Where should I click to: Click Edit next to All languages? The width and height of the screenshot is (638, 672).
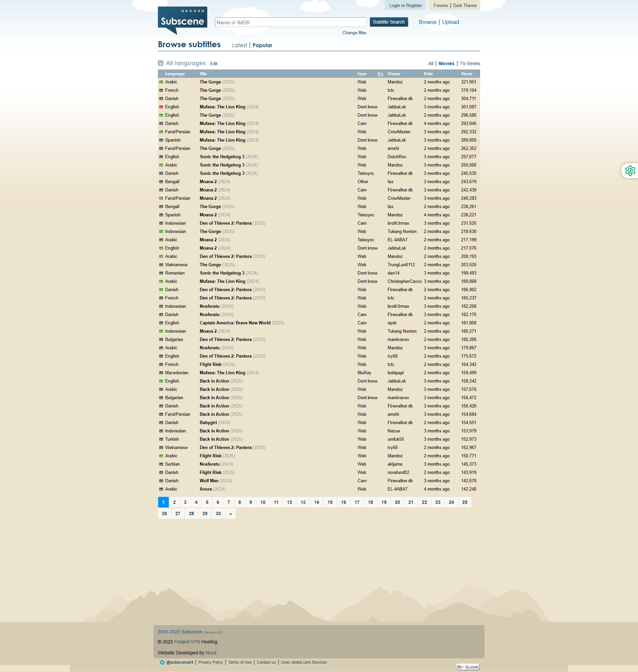pyautogui.click(x=214, y=63)
